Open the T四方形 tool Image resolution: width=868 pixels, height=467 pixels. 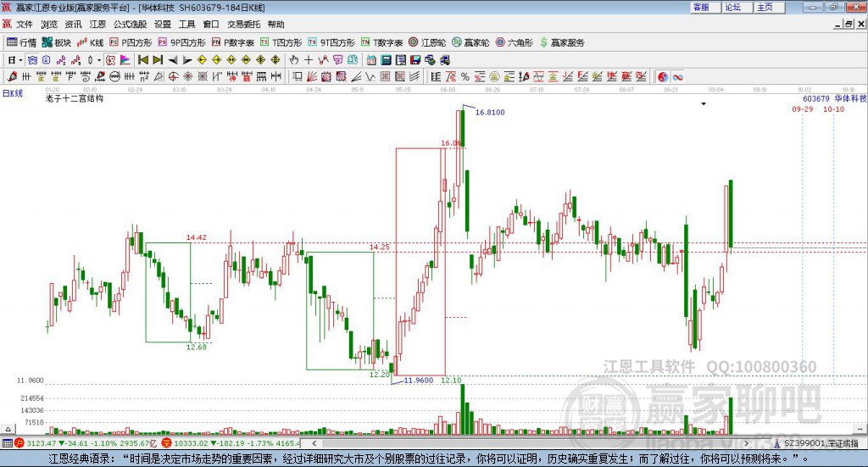click(x=281, y=42)
